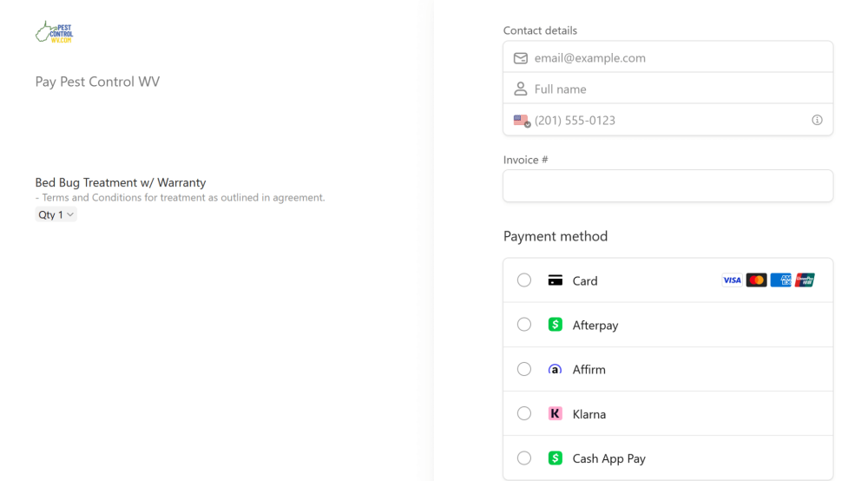Click the 'Payment method' heading
This screenshot has height=481, width=868.
click(x=556, y=236)
